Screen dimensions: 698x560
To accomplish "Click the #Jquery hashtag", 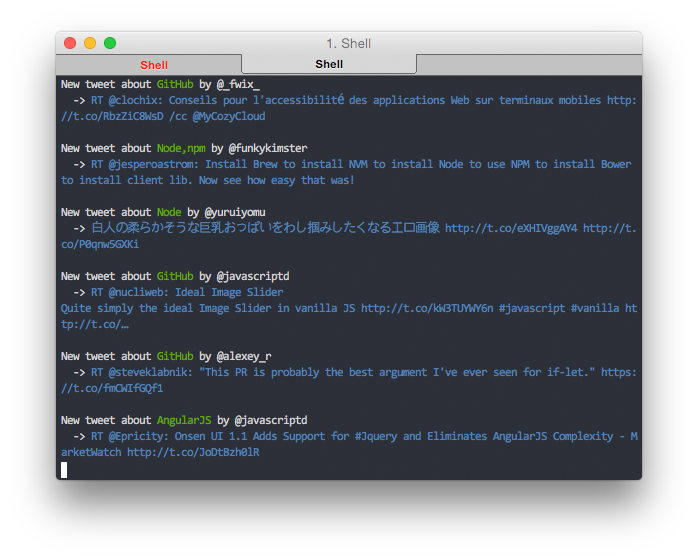I will pyautogui.click(x=376, y=437).
